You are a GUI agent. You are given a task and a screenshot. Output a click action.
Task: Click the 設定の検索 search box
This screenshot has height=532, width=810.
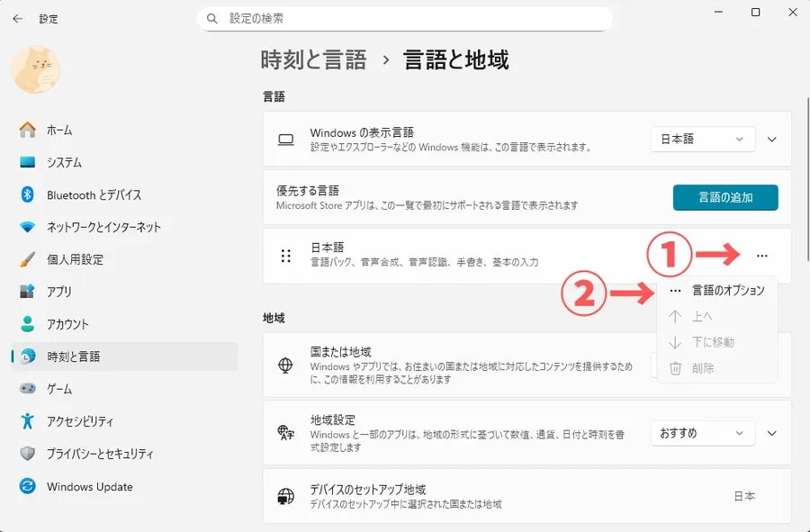(405, 18)
